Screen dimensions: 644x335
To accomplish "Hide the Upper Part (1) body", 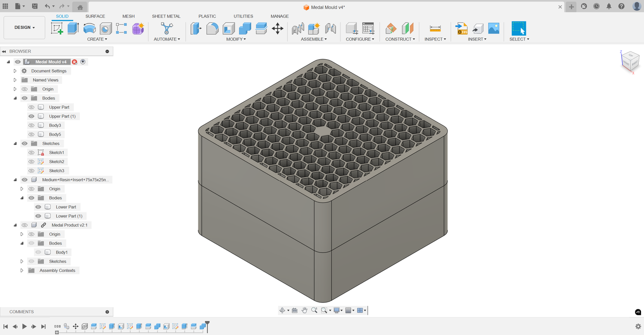I will 31,116.
